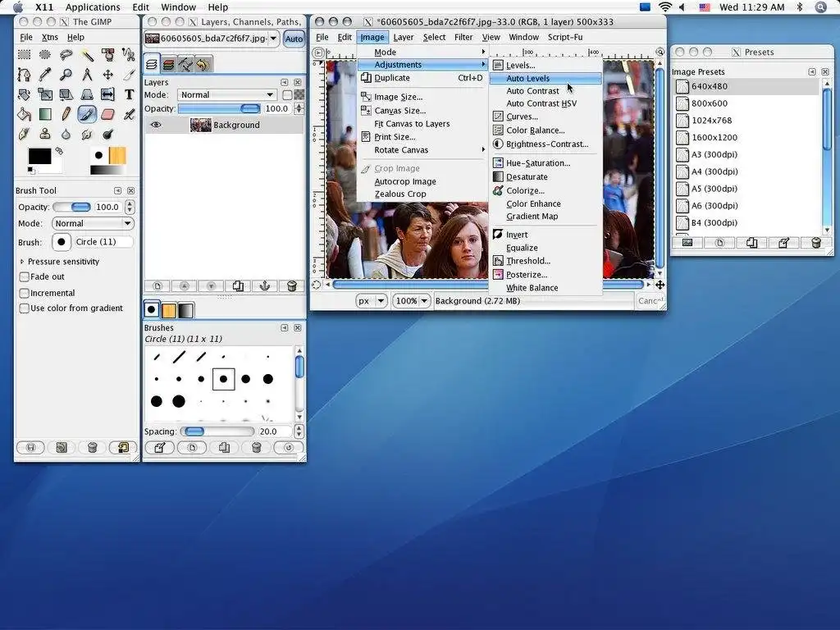Select the Color Picker eyedropper tool
840x630 pixels.
pos(45,75)
